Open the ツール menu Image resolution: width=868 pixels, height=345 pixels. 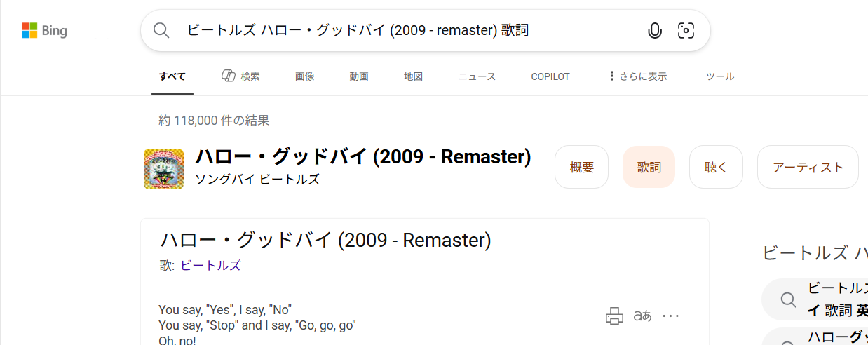[720, 76]
